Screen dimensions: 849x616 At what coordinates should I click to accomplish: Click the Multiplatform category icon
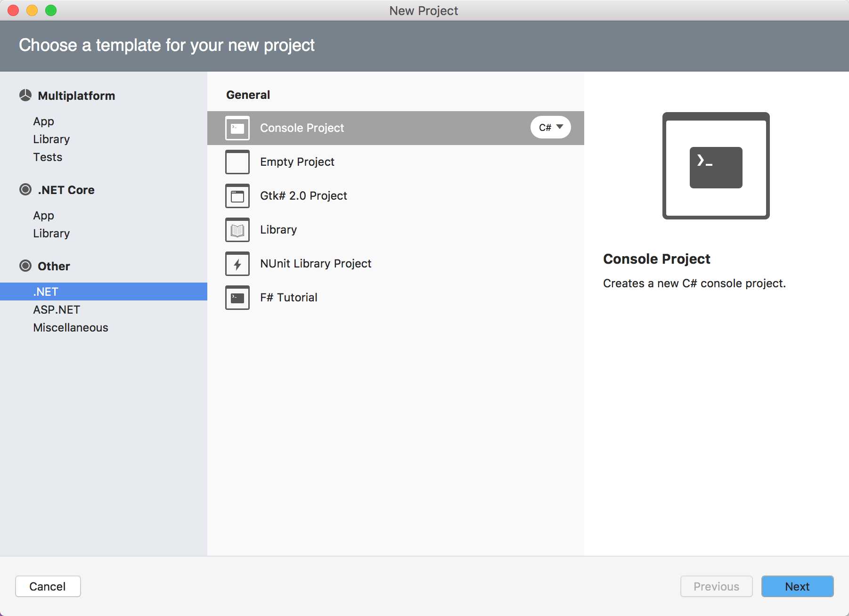click(25, 96)
